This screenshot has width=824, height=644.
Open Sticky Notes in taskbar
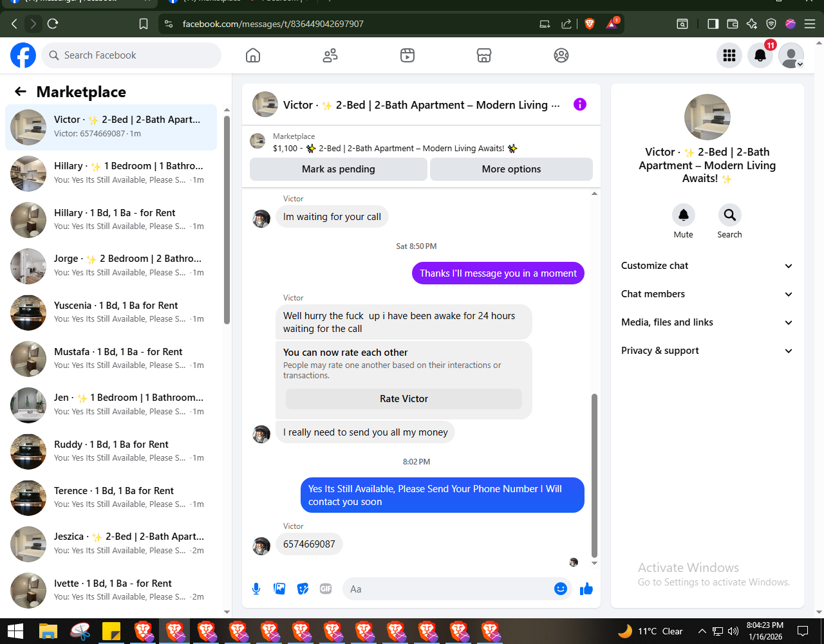(x=112, y=631)
